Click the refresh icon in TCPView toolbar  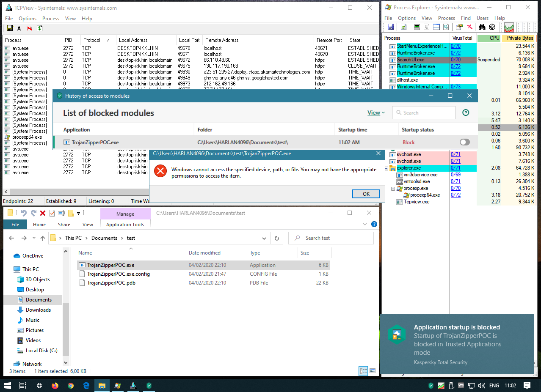pos(39,28)
